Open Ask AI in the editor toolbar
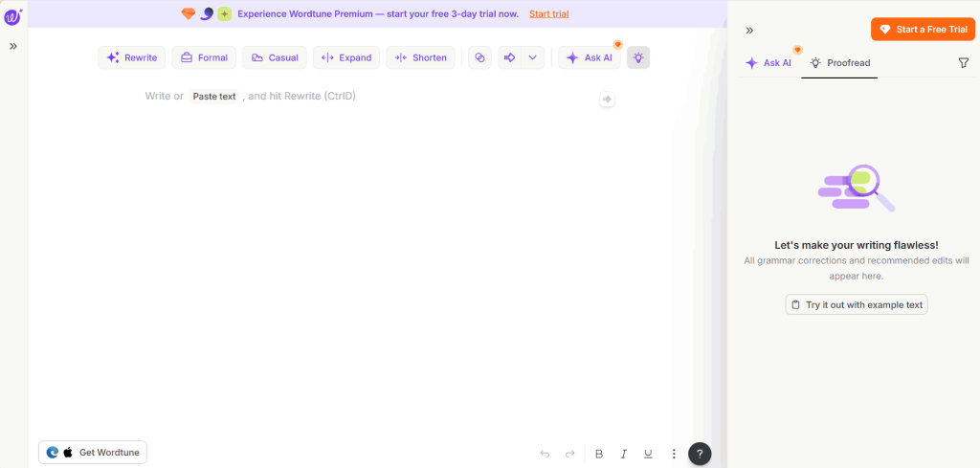 coord(590,57)
